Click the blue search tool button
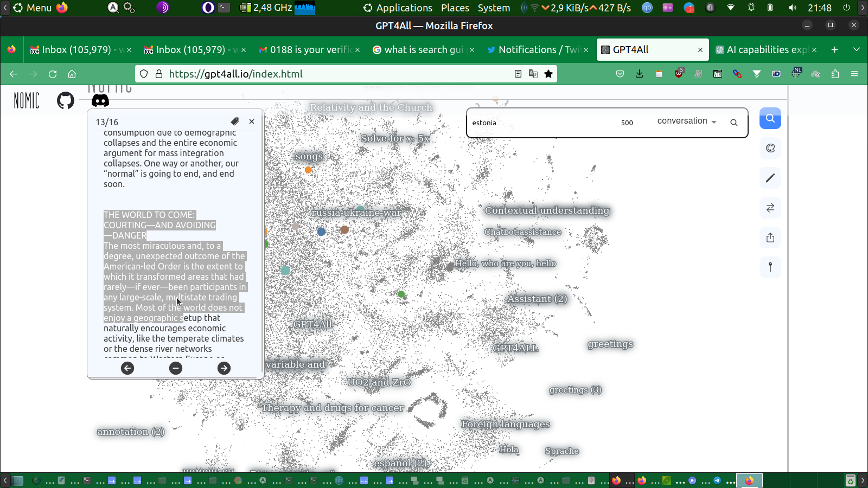 [770, 118]
